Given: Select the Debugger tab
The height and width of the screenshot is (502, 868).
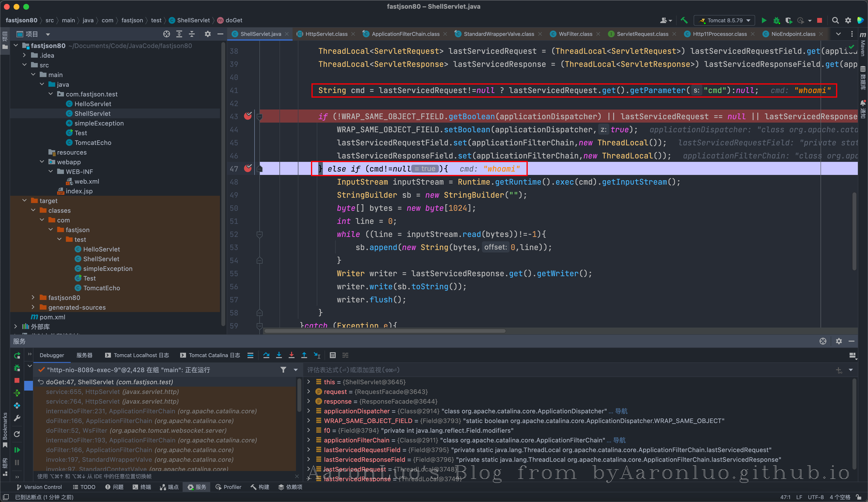Looking at the screenshot, I should (x=52, y=355).
